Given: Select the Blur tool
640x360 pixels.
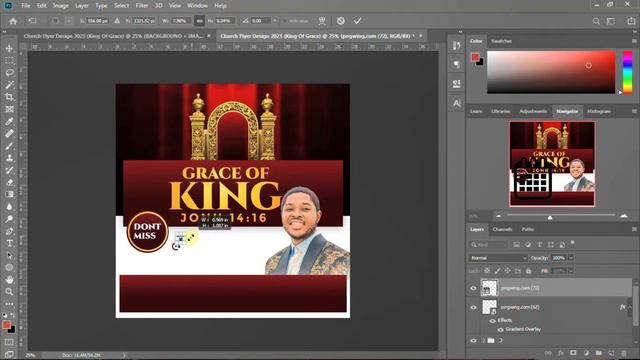Looking at the screenshot, I should (x=9, y=207).
